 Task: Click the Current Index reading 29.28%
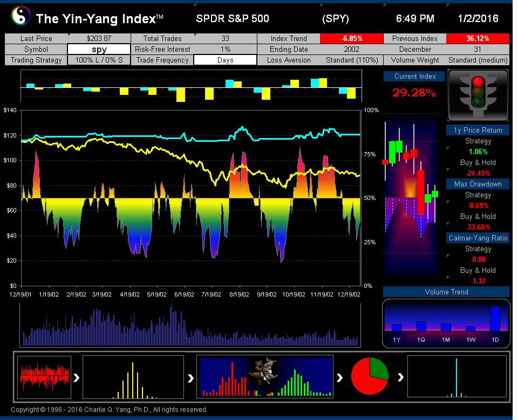pos(414,93)
